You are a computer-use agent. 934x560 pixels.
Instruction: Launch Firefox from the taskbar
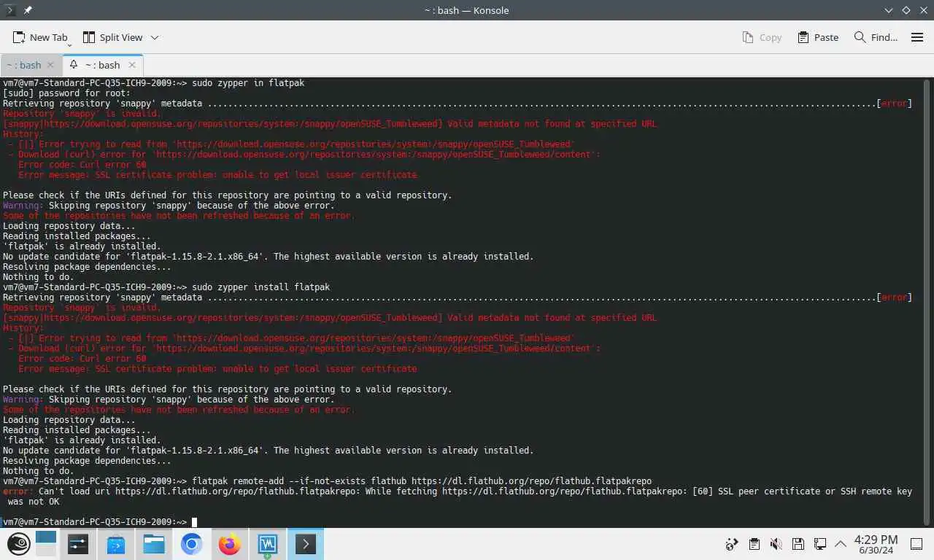[x=229, y=544]
